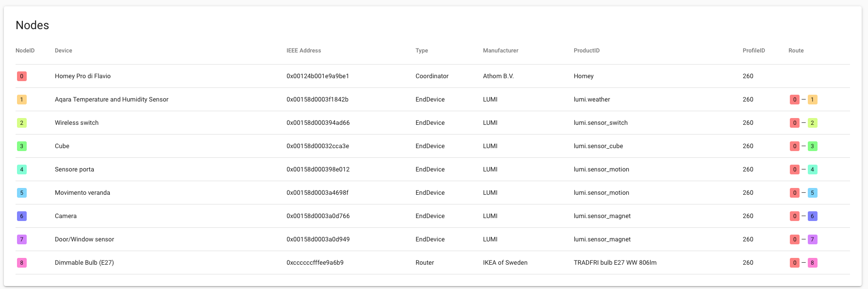Click the IEEE Address column header
Viewport: 868px width, 289px height.
pyautogui.click(x=303, y=51)
